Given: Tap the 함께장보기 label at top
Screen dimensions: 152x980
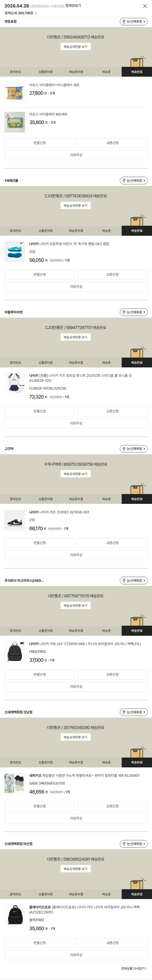Looking at the screenshot, I should [73, 6].
